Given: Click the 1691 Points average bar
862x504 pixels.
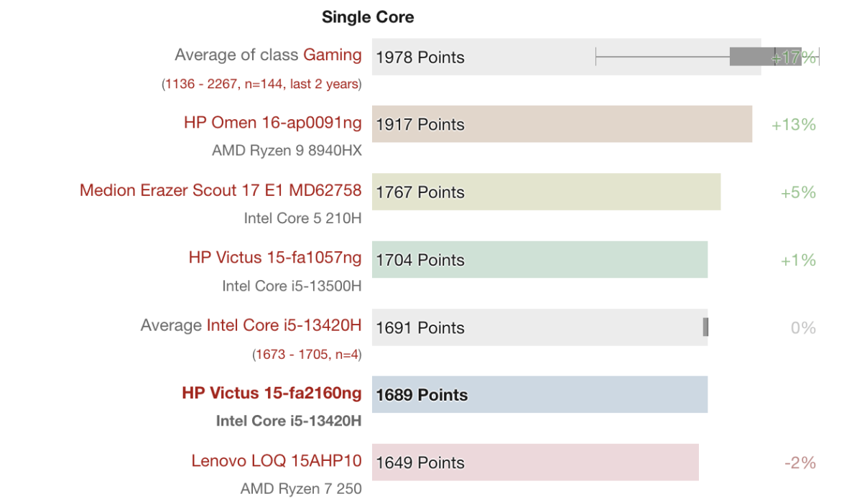Looking at the screenshot, I should click(539, 327).
